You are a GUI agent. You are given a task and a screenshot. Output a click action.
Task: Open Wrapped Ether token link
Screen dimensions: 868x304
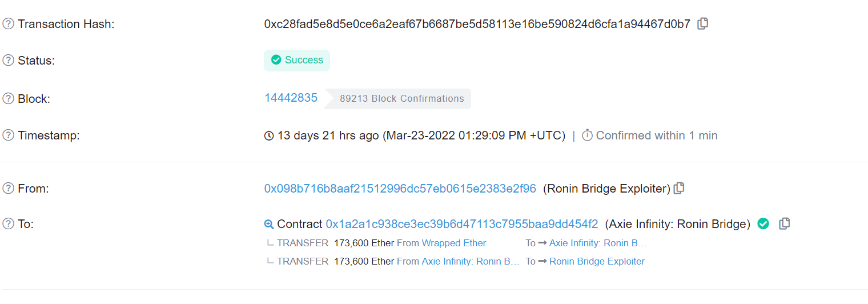coord(453,243)
